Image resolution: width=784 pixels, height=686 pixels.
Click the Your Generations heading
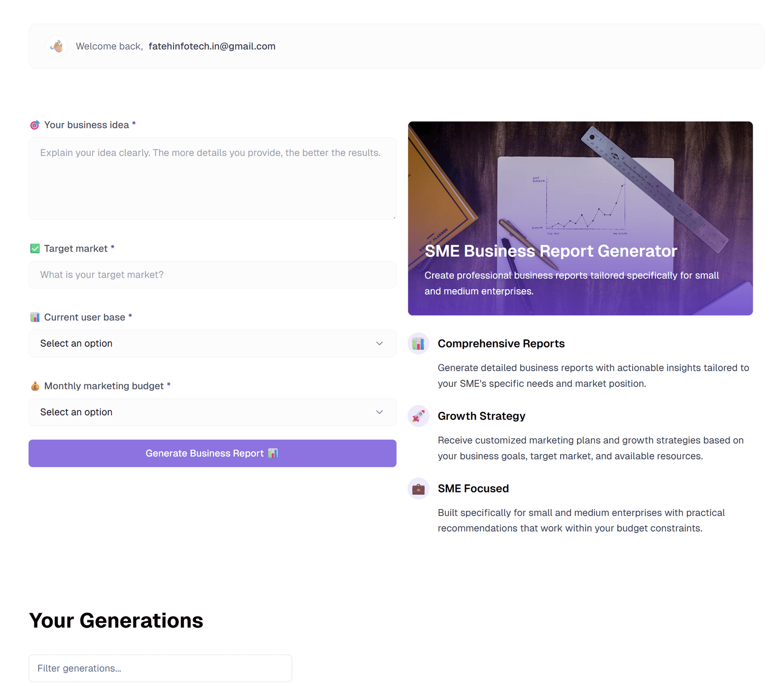pyautogui.click(x=116, y=621)
